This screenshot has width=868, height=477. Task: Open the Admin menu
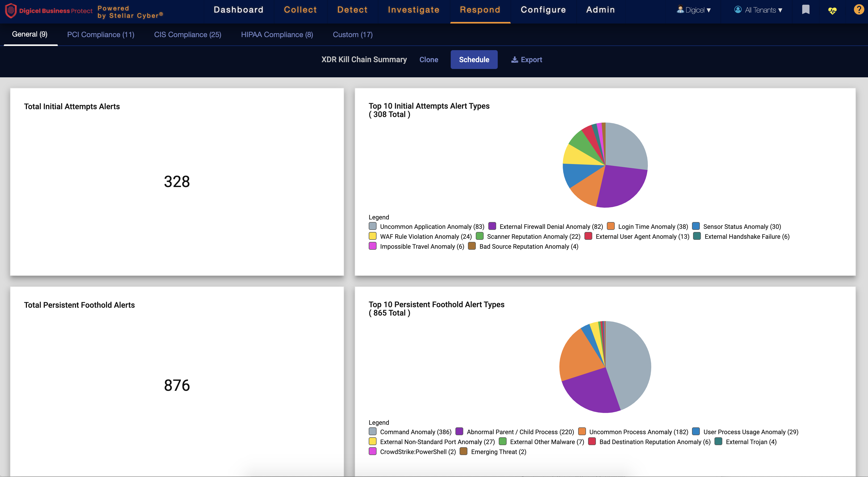pyautogui.click(x=600, y=10)
